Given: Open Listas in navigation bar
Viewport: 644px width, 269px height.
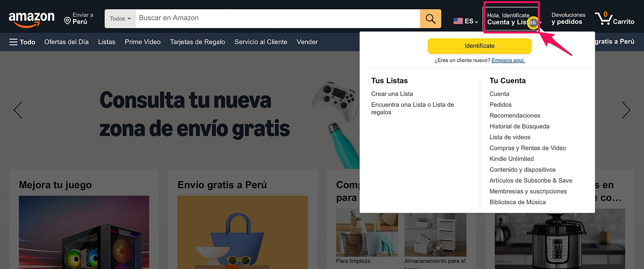Looking at the screenshot, I should (x=107, y=42).
